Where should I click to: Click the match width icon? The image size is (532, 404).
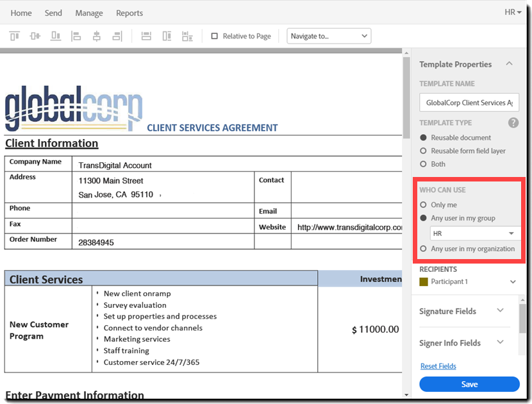(146, 36)
